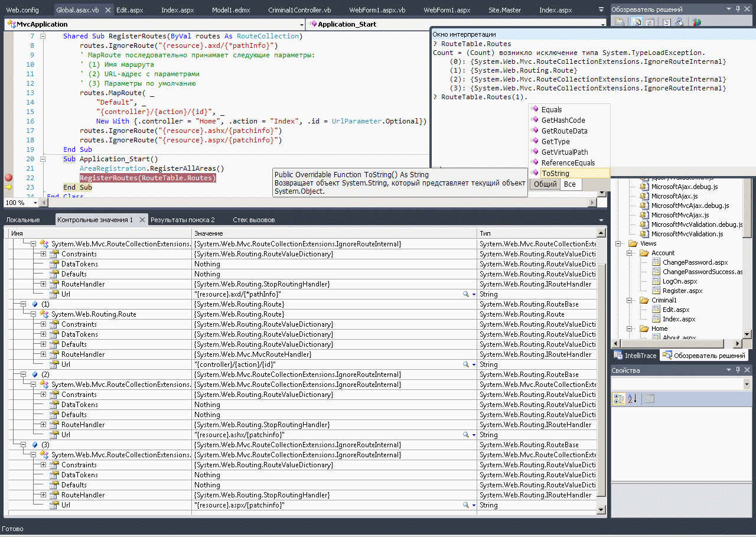The width and height of the screenshot is (756, 537).
Task: Click View Code icon in Solution Explorer toolbar
Action: [666, 22]
